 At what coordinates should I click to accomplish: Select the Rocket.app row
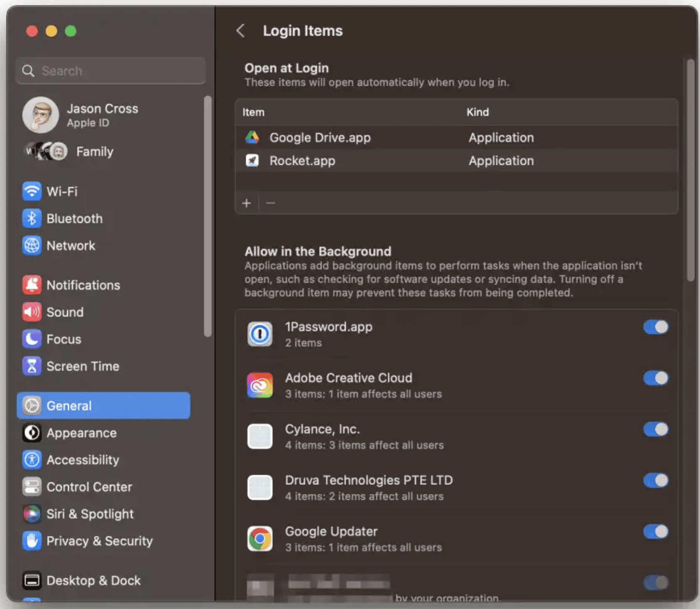point(456,160)
